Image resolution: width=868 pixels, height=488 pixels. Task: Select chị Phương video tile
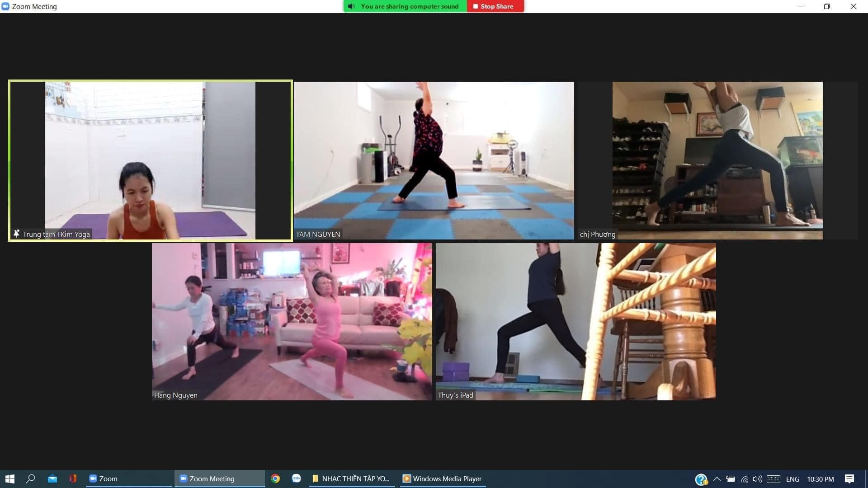[717, 160]
